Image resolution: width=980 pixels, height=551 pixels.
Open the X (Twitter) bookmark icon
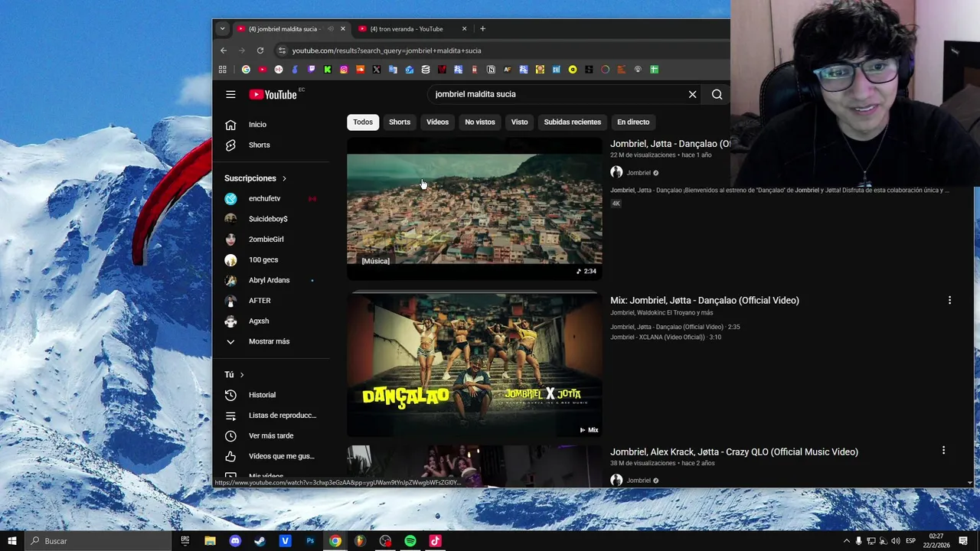(x=377, y=70)
